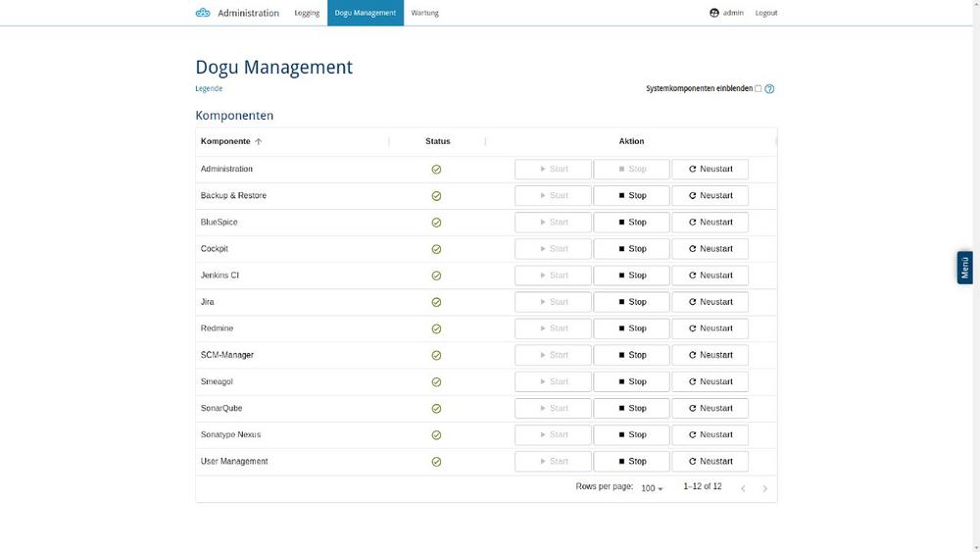Stop the Jenkins CI component
Viewport: 980px width, 552px height.
coord(631,276)
